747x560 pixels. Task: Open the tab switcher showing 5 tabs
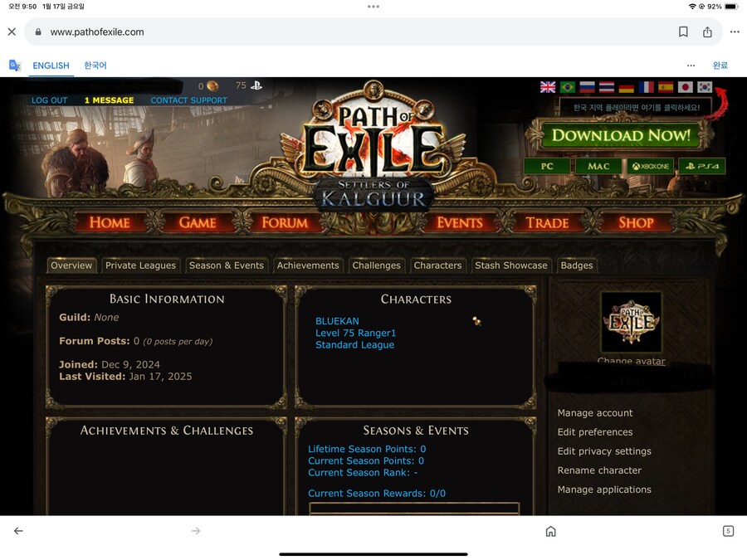(x=728, y=531)
